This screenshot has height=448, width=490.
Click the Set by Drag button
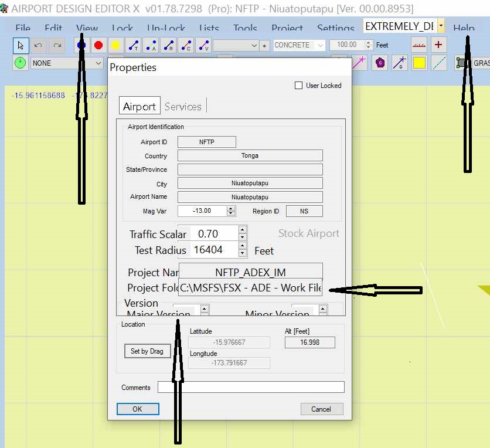[x=148, y=351]
